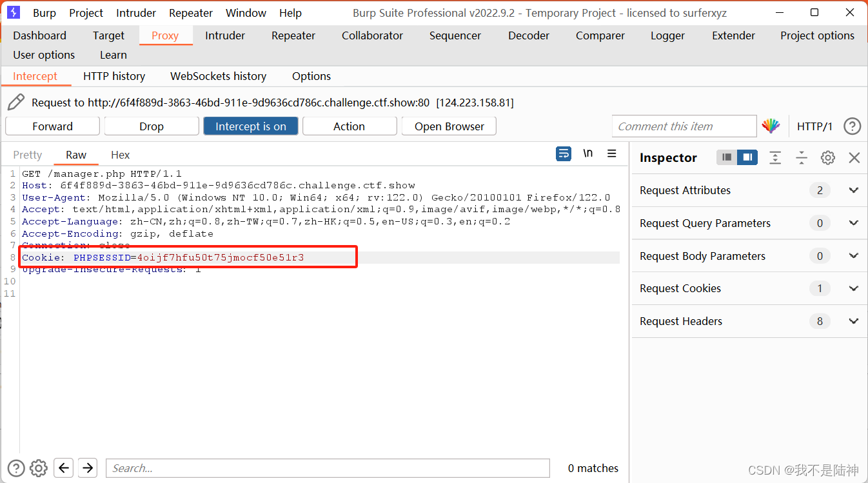Select the Intercept sub-tab
This screenshot has width=868, height=483.
pos(35,76)
